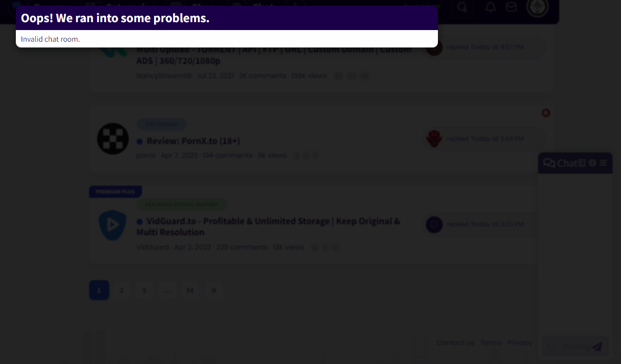621x364 pixels.
Task: Click the Chat panel title header
Action: tap(561, 163)
